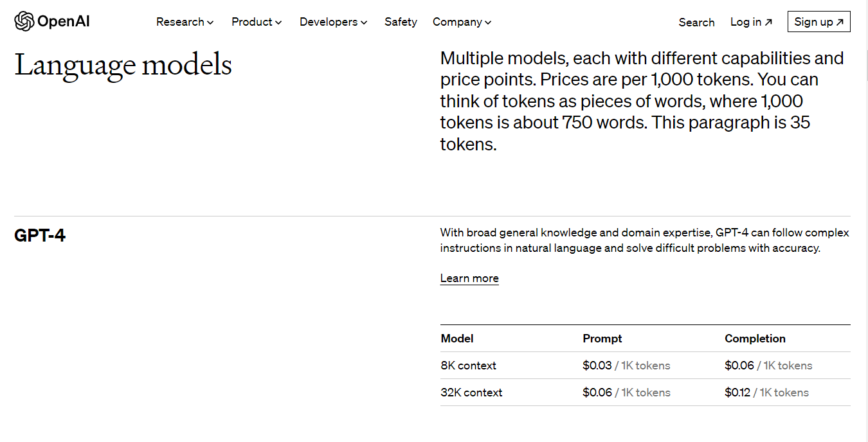This screenshot has width=868, height=442.
Task: Click the chevron next to Research
Action: point(210,22)
